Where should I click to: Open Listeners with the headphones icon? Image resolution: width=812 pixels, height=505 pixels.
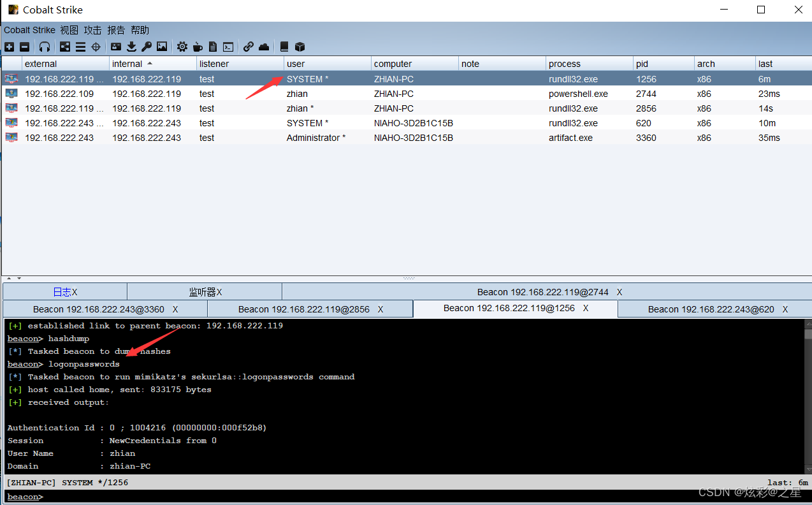pyautogui.click(x=44, y=47)
